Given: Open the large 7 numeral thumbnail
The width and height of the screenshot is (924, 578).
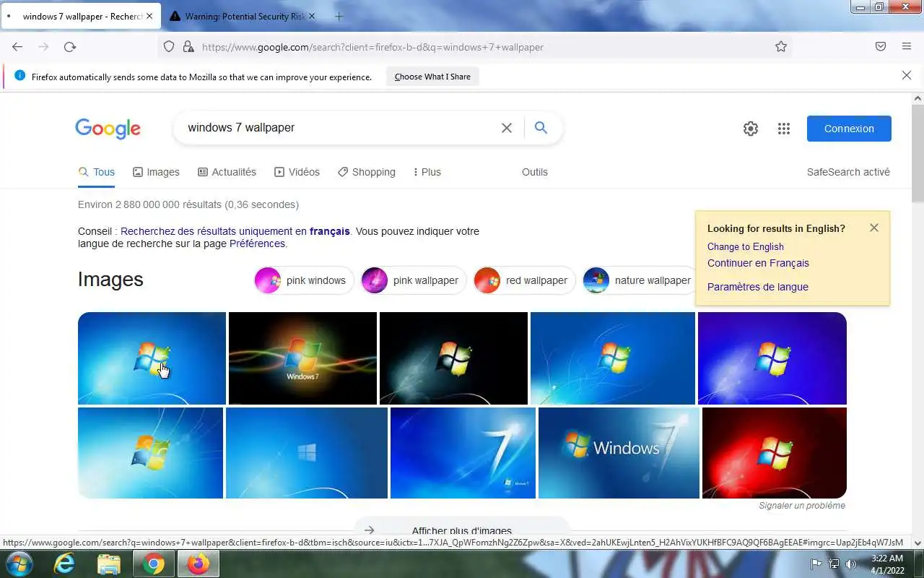Looking at the screenshot, I should click(x=463, y=453).
